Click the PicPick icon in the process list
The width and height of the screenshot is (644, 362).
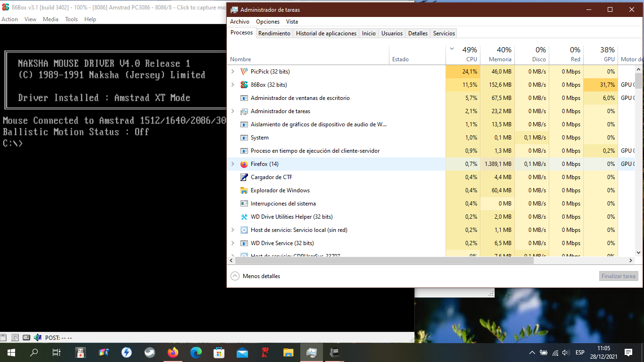point(244,71)
